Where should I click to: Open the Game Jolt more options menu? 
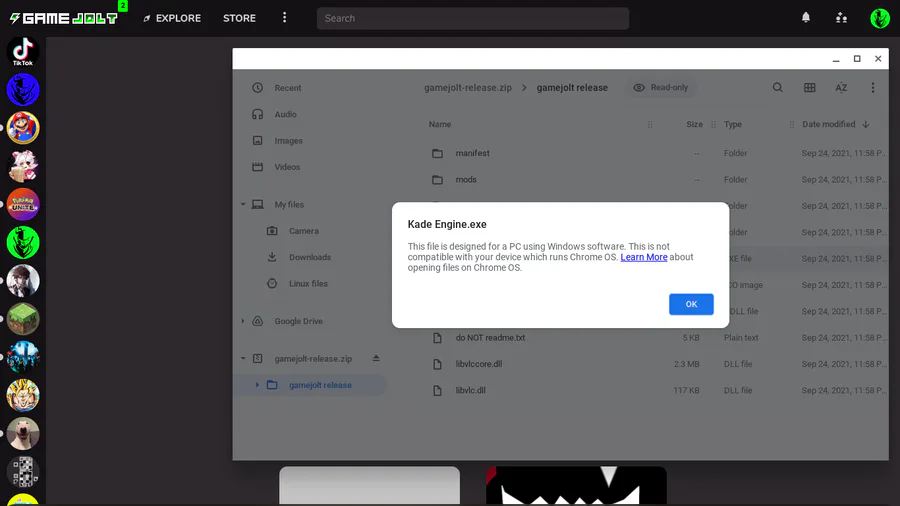(284, 18)
